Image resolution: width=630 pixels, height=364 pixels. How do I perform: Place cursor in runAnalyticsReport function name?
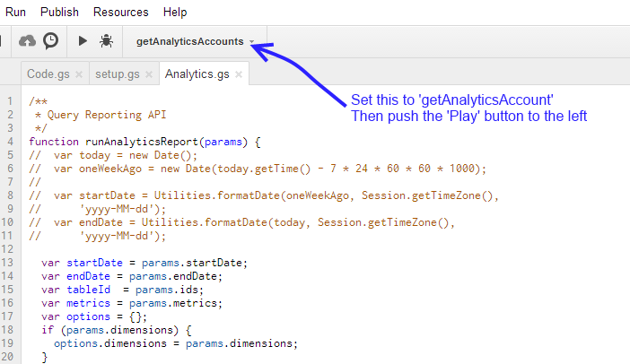coord(142,142)
